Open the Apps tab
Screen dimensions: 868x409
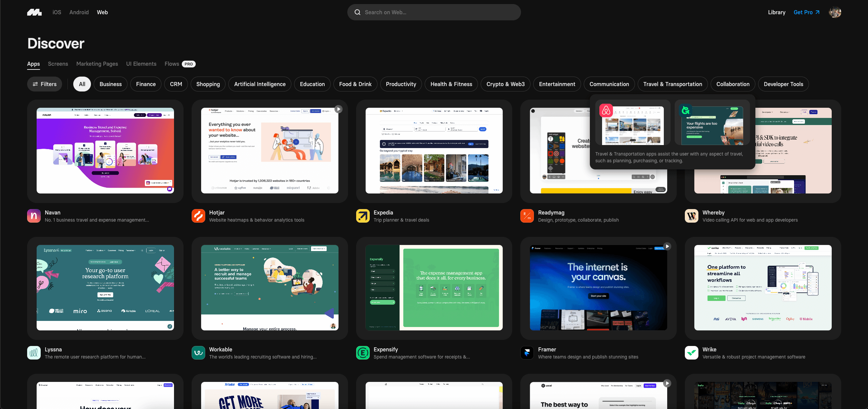point(34,64)
